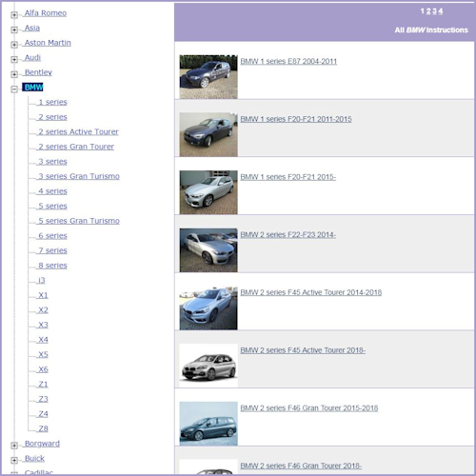Select the X5 tree item

(43, 354)
